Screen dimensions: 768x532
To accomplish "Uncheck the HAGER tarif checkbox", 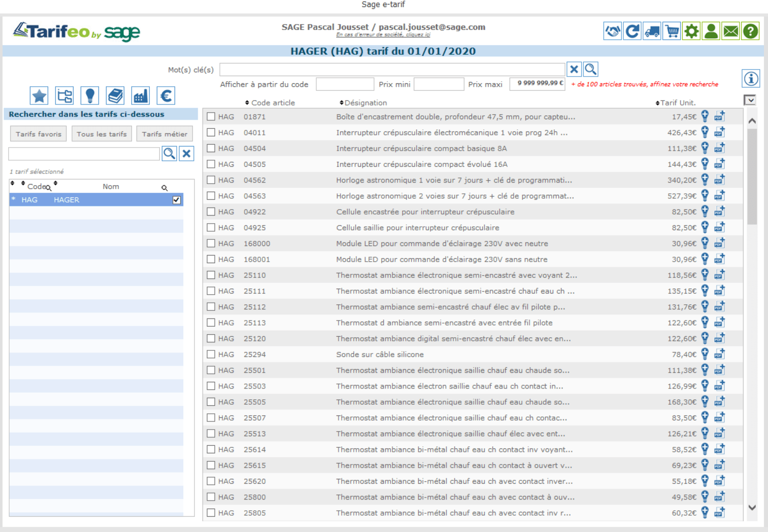I will point(176,200).
